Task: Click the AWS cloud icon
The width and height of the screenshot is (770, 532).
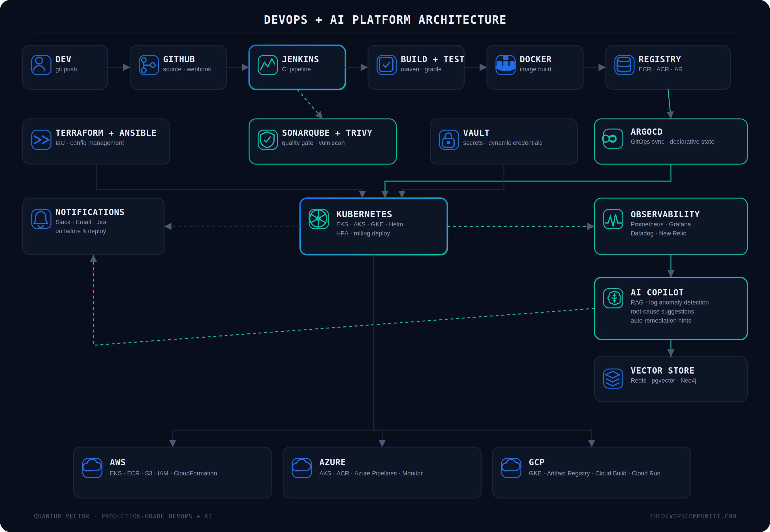Action: (92, 468)
